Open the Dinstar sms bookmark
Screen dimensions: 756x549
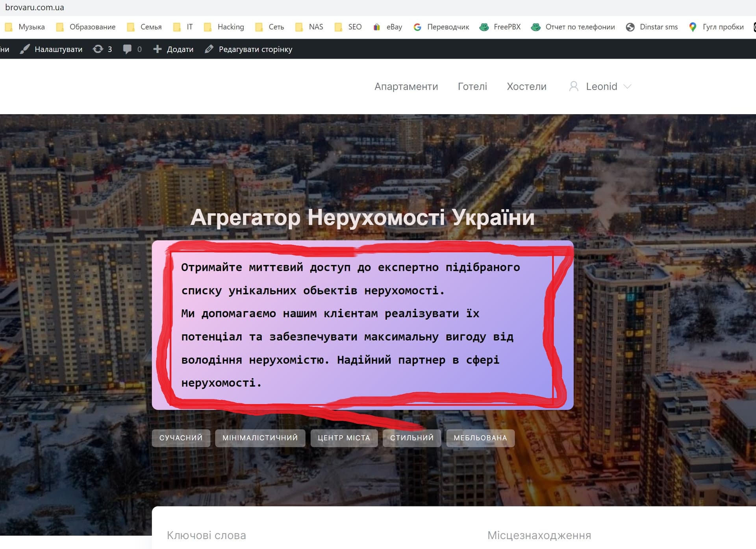(x=652, y=27)
